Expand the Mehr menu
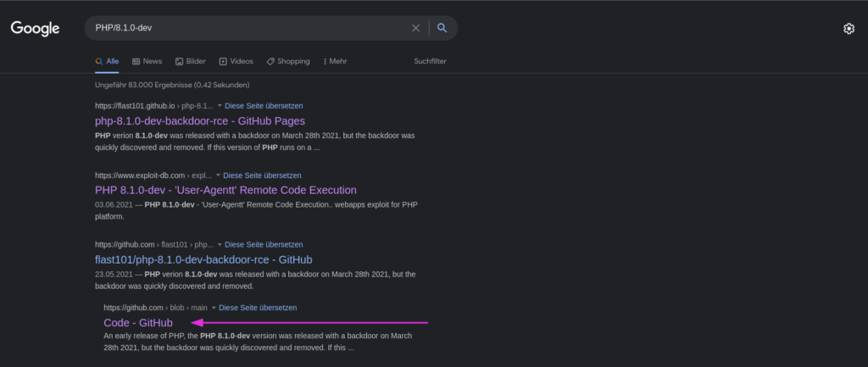The height and width of the screenshot is (367, 868). click(333, 61)
